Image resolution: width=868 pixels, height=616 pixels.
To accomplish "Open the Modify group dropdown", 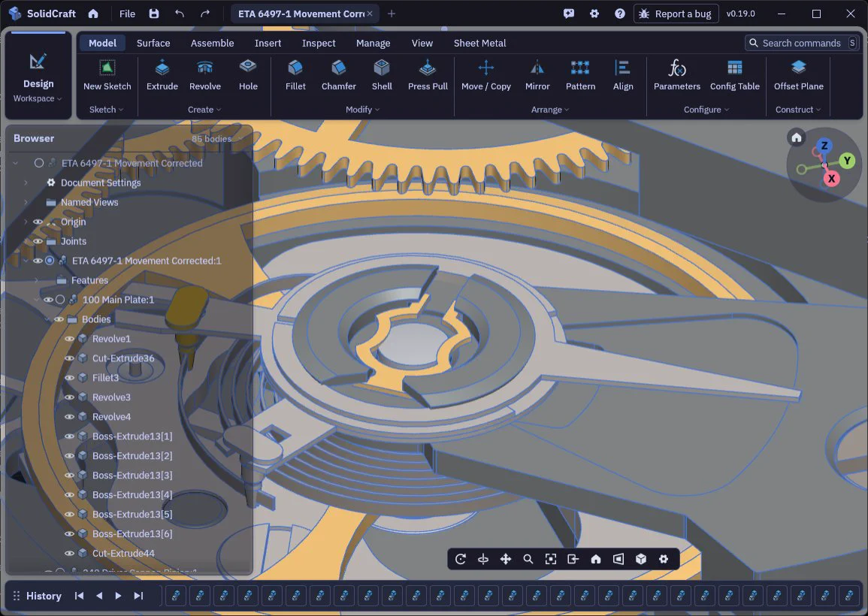I will pyautogui.click(x=362, y=110).
